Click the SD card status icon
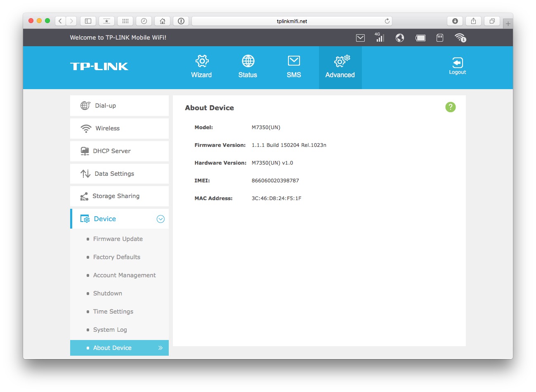The image size is (536, 392). (x=440, y=38)
